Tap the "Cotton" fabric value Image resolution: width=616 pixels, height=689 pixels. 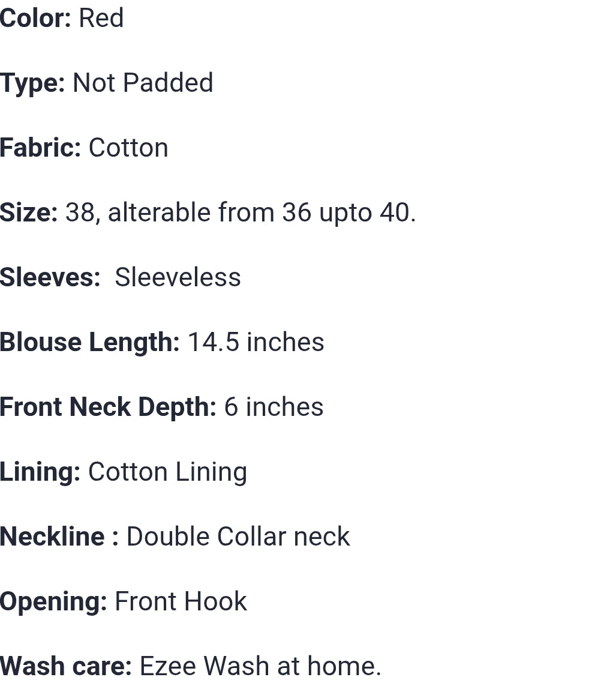128,148
